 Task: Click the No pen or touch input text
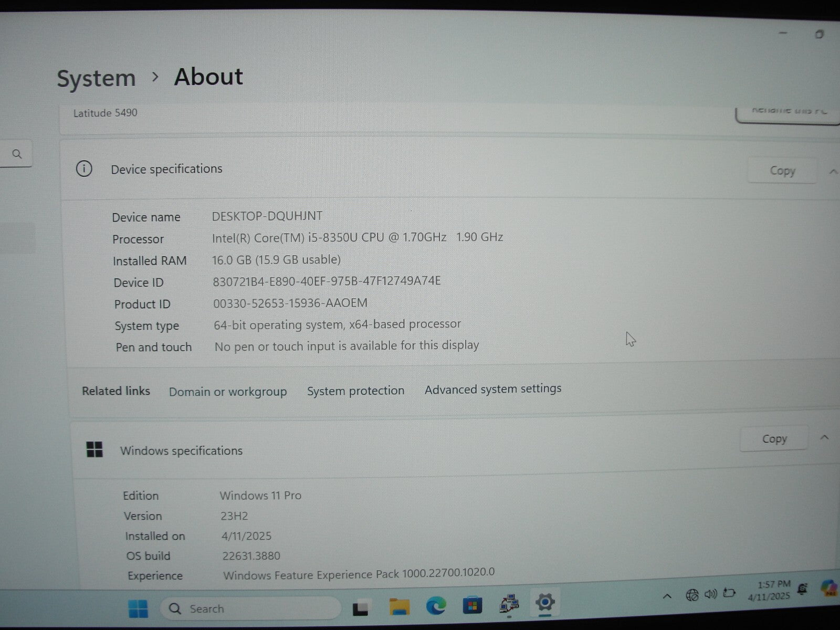pos(346,346)
